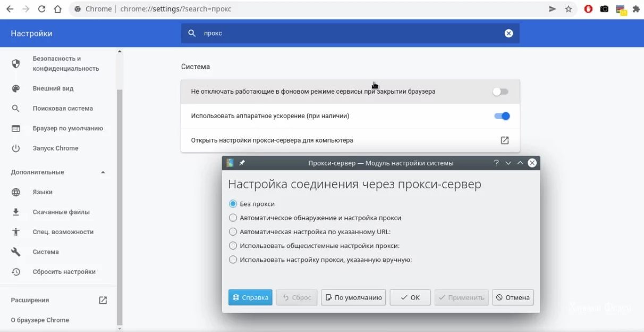Click the Справка help button
This screenshot has width=644, height=332.
click(250, 297)
